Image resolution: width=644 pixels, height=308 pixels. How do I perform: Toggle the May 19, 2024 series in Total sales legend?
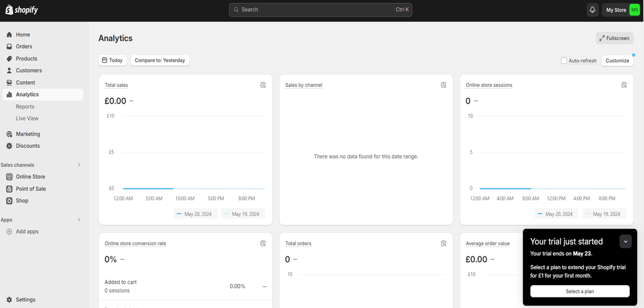coord(242,214)
